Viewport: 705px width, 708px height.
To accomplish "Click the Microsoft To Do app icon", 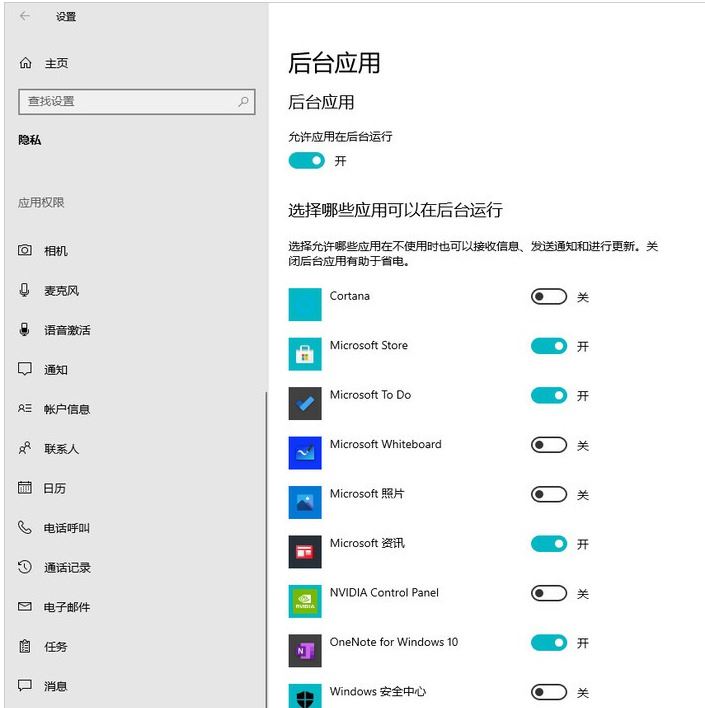I will (305, 403).
